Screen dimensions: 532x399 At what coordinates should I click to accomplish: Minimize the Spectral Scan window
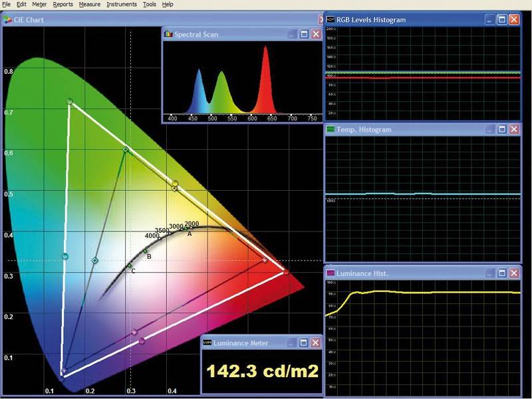[x=292, y=34]
